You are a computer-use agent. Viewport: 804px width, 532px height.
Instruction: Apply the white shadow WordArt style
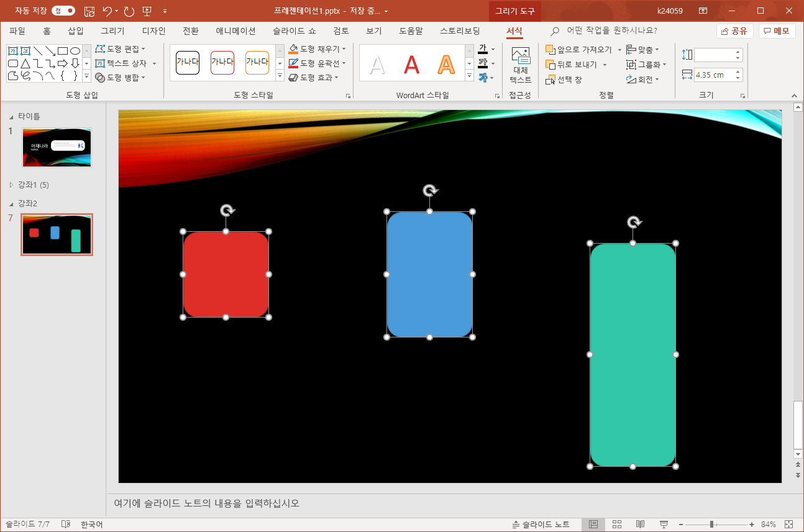pyautogui.click(x=377, y=64)
